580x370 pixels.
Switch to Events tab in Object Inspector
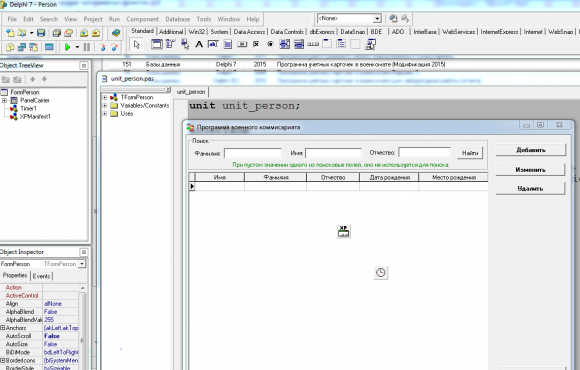click(41, 276)
